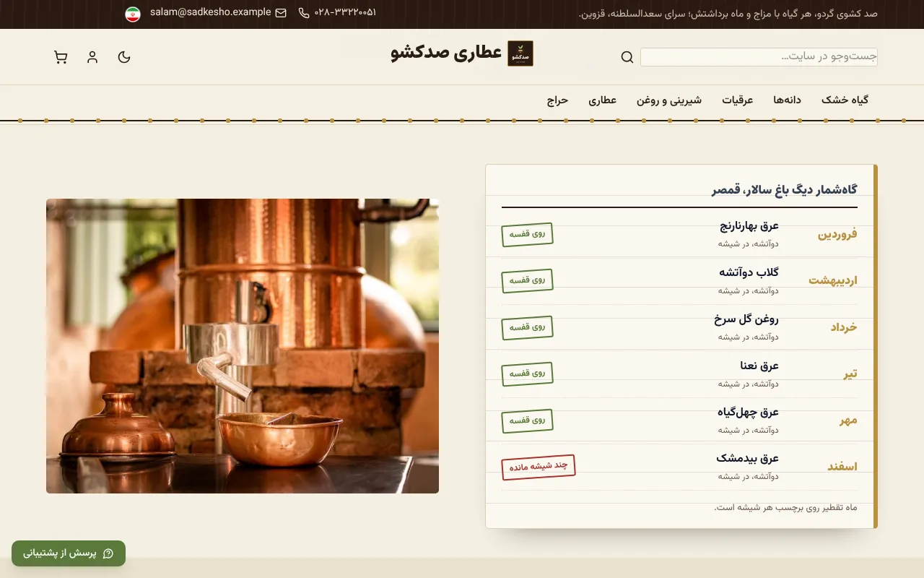Open the shopping cart icon
This screenshot has height=578, width=924.
[x=61, y=57]
